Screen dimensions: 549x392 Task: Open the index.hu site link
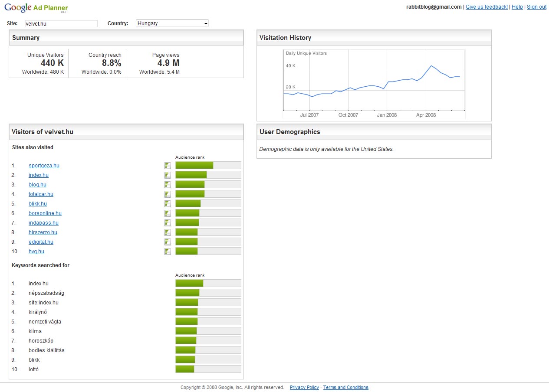[x=39, y=175]
